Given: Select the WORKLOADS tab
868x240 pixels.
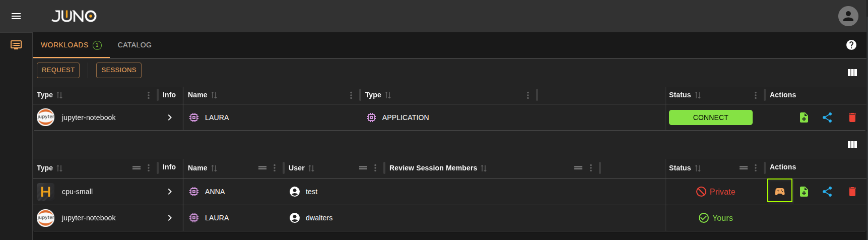Looking at the screenshot, I should (64, 45).
